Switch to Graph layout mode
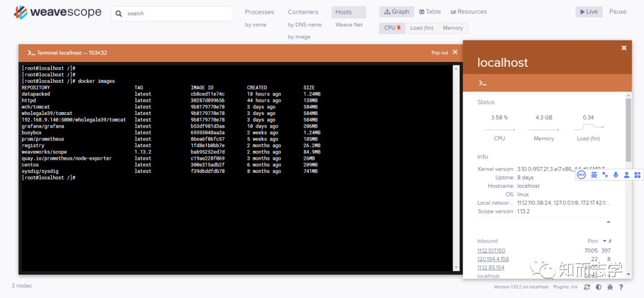The width and height of the screenshot is (644, 298). click(397, 12)
